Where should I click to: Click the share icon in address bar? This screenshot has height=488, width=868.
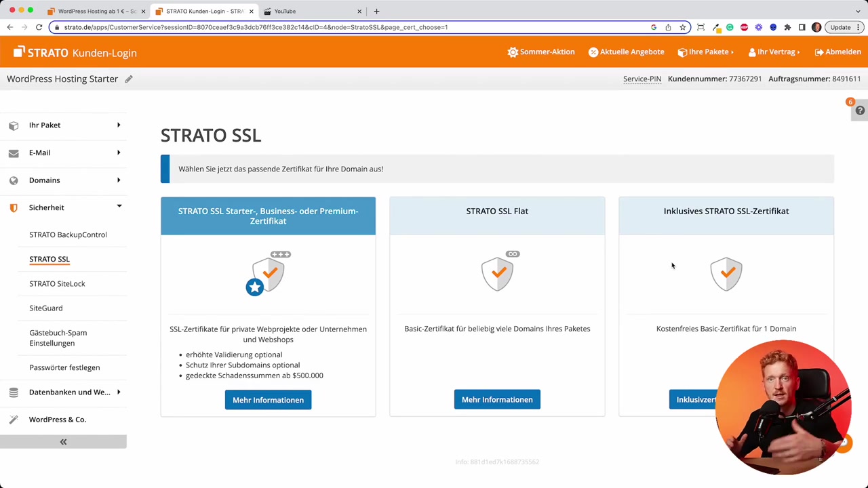[x=668, y=27]
